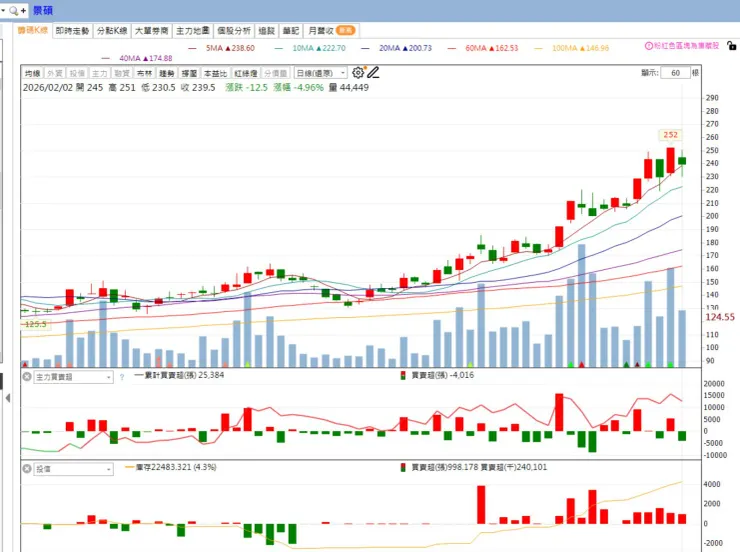Click the red-green icon beside 買賣超(張) -4,016

coord(403,376)
